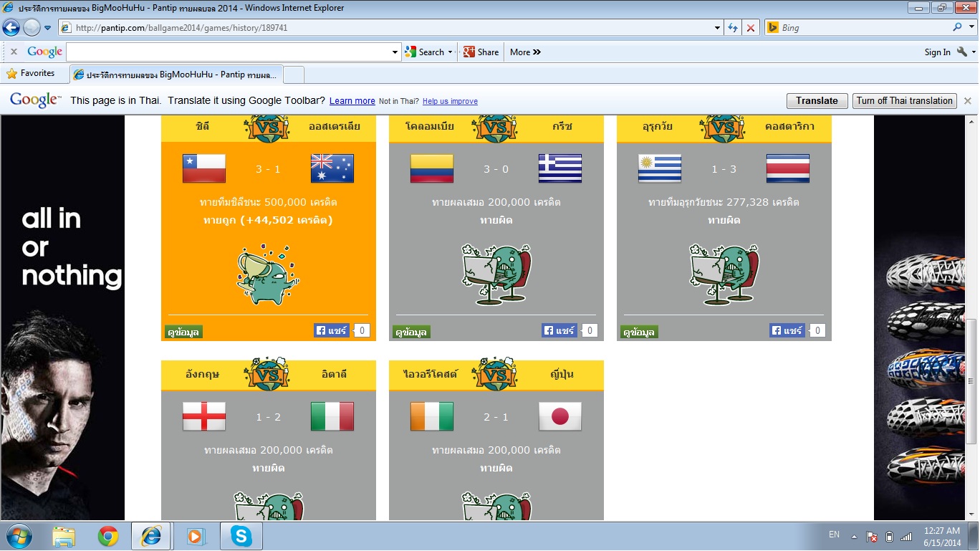Open Google Toolbar wrench settings
The width and height of the screenshot is (980, 551).
961,52
